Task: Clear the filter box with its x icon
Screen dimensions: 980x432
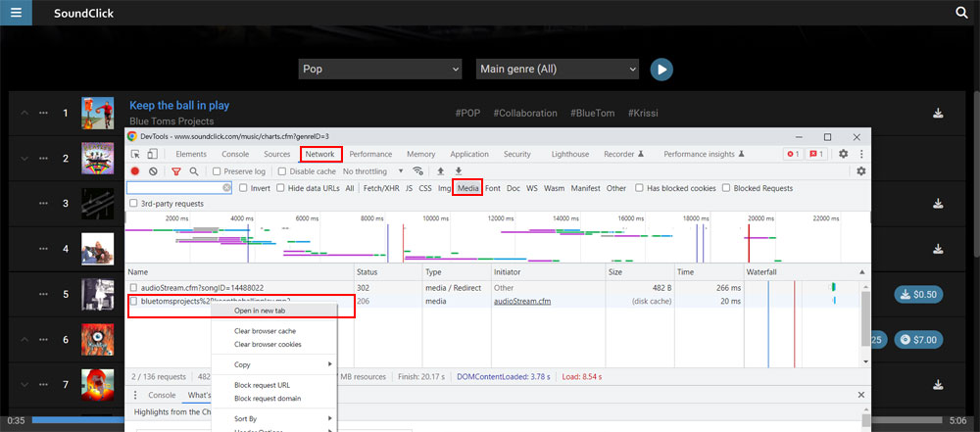Action: pos(227,188)
